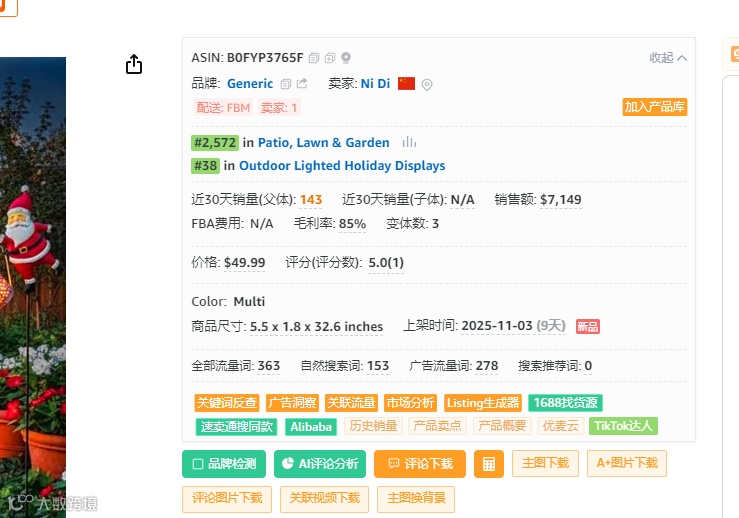Click the #2,572 rank badge

[x=215, y=142]
